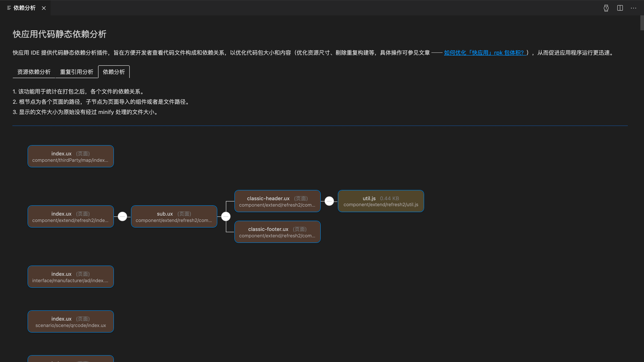The image size is (644, 362).
Task: Select the qrcode index.ux page node
Action: pyautogui.click(x=71, y=322)
